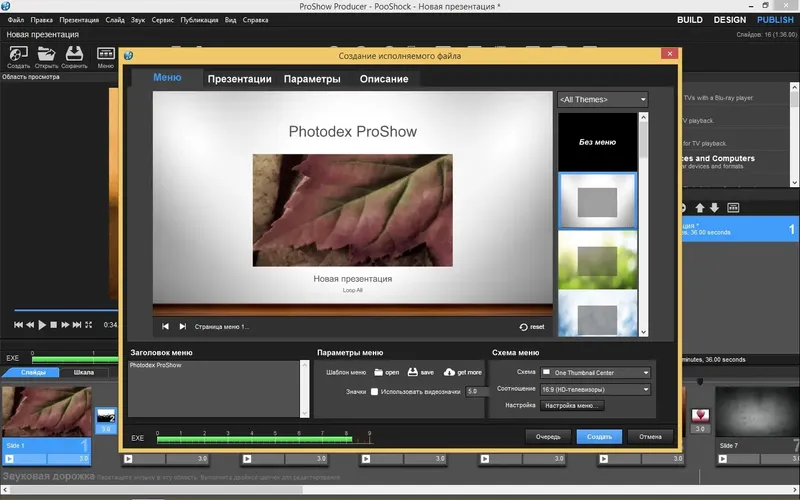The width and height of the screenshot is (800, 500).
Task: Click the Создать button in dialog
Action: 599,437
